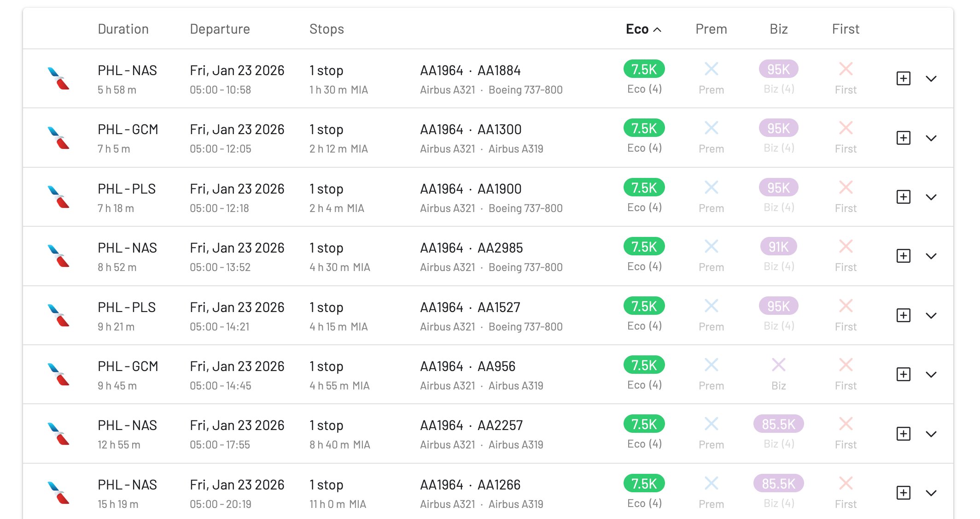The width and height of the screenshot is (980, 519).
Task: Select the green Eco price on the PHL-PLS 7h 18m flight
Action: 643,187
